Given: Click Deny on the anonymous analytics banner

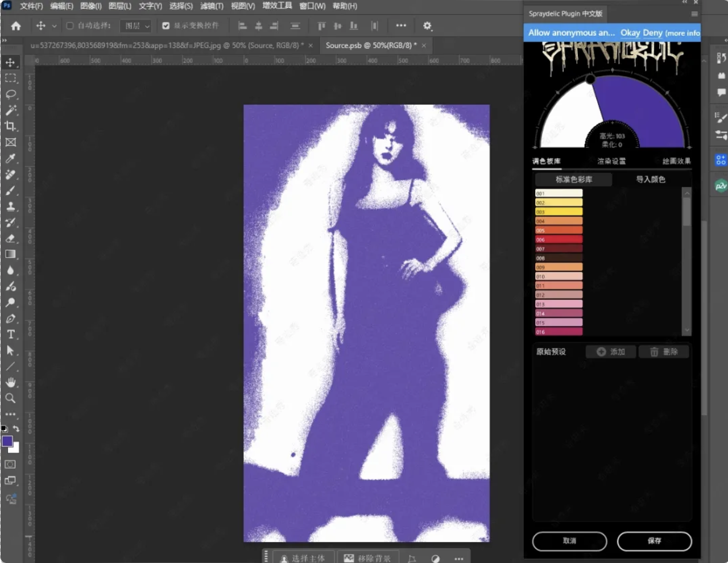Looking at the screenshot, I should pyautogui.click(x=652, y=33).
